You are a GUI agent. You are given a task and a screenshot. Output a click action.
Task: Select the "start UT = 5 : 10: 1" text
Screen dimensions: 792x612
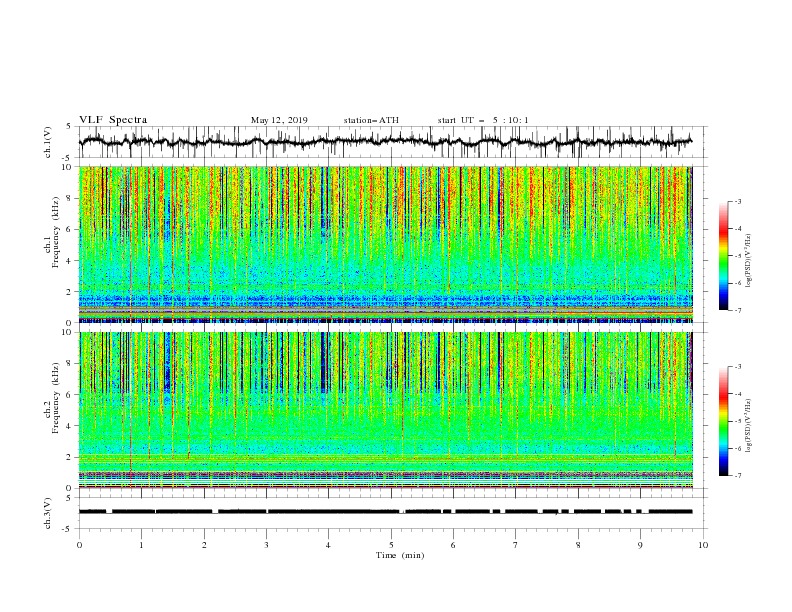[483, 120]
